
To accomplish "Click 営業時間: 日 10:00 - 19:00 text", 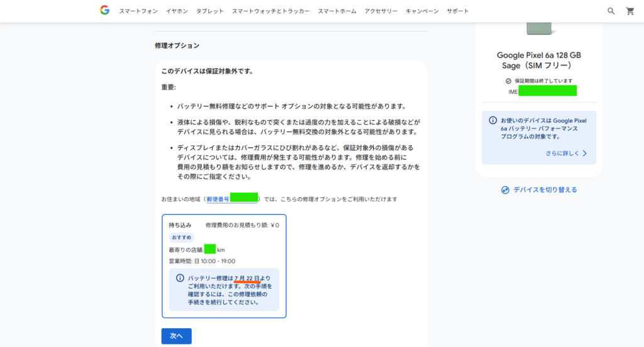I will coord(202,261).
